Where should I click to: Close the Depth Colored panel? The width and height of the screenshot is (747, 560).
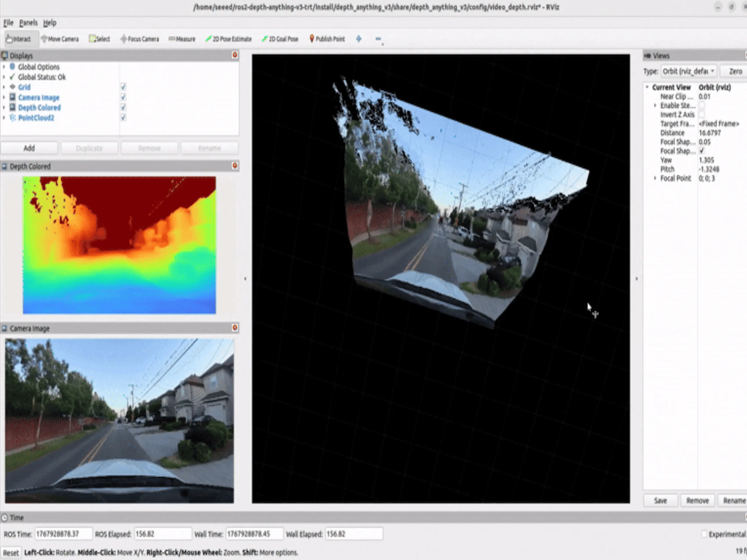[235, 166]
